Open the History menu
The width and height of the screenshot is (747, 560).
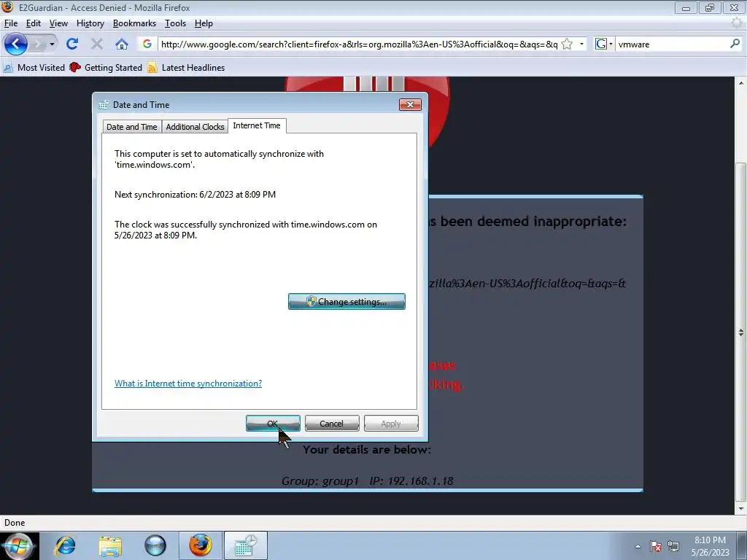[x=90, y=23]
